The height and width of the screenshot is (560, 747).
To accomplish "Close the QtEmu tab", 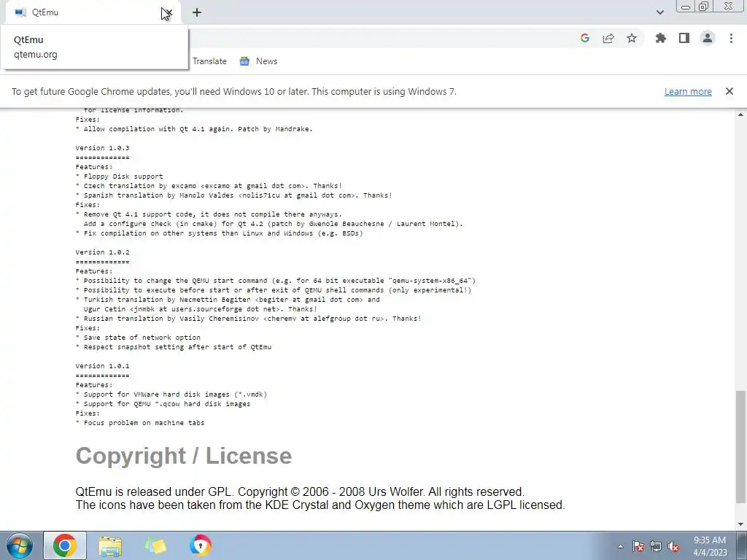I will point(169,12).
